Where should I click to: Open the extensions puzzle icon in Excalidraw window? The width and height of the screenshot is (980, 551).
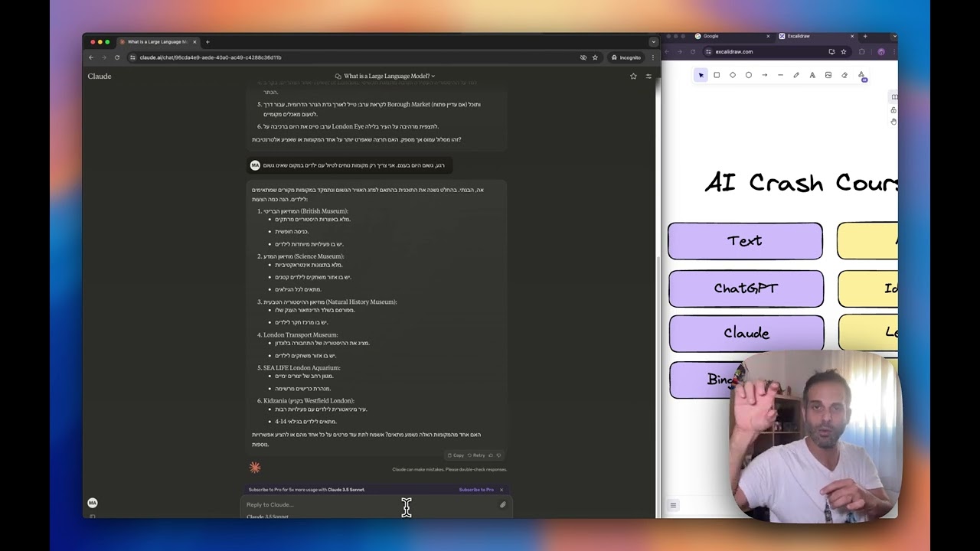861,52
